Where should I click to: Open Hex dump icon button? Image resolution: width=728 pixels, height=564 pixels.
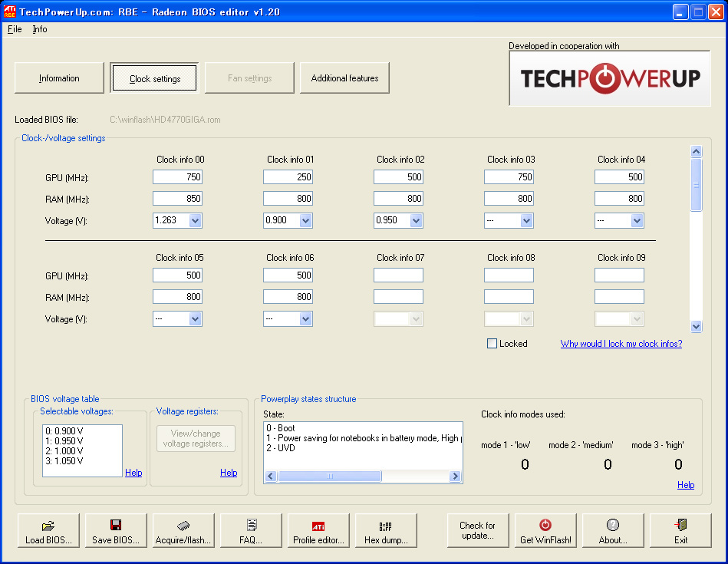(386, 532)
